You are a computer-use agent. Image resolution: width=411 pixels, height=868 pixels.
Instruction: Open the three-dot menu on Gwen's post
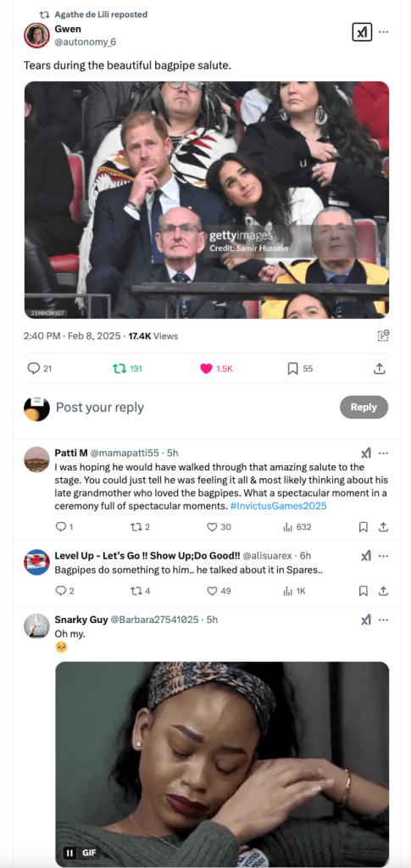pos(383,32)
